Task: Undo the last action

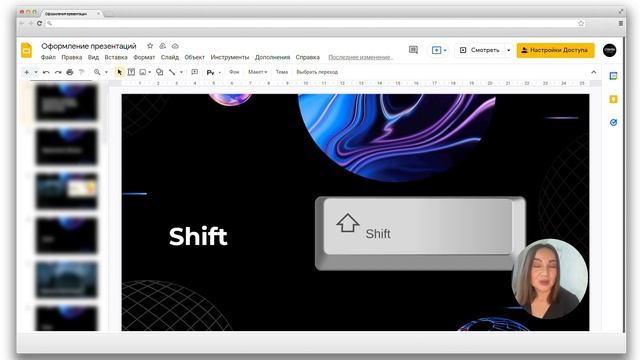Action: point(46,72)
